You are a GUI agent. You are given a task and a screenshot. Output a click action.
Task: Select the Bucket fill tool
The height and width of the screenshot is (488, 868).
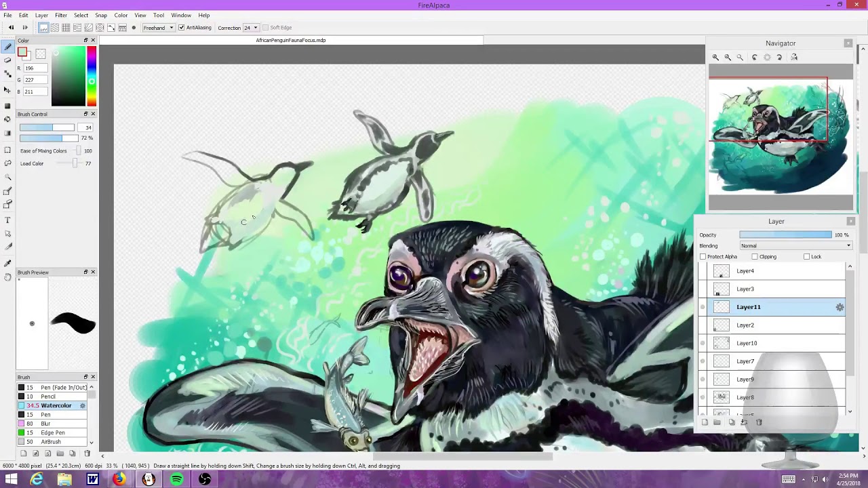pos(7,119)
